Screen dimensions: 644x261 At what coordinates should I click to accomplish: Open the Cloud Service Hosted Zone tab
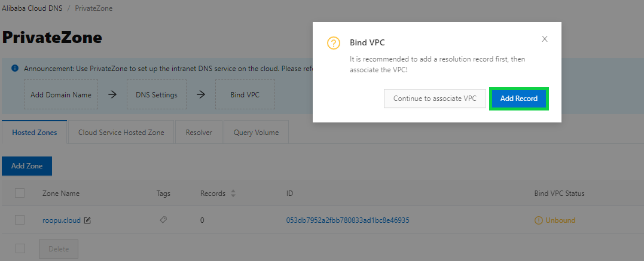(x=121, y=133)
